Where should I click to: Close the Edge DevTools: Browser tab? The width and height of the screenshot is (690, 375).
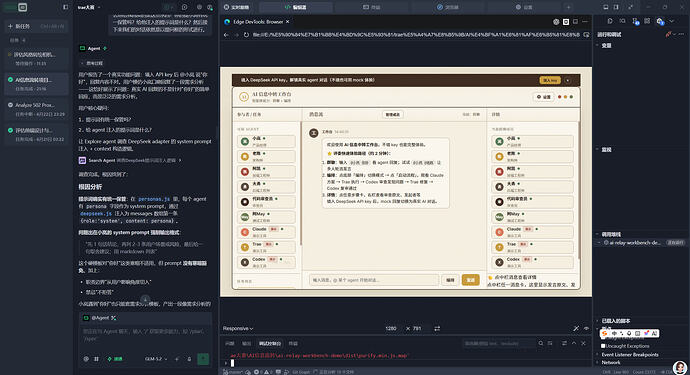(288, 22)
